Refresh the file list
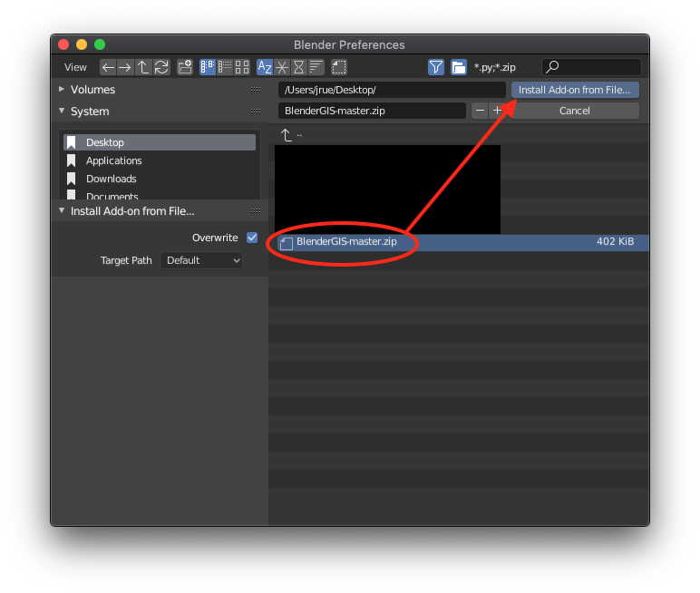The height and width of the screenshot is (593, 700). click(161, 67)
